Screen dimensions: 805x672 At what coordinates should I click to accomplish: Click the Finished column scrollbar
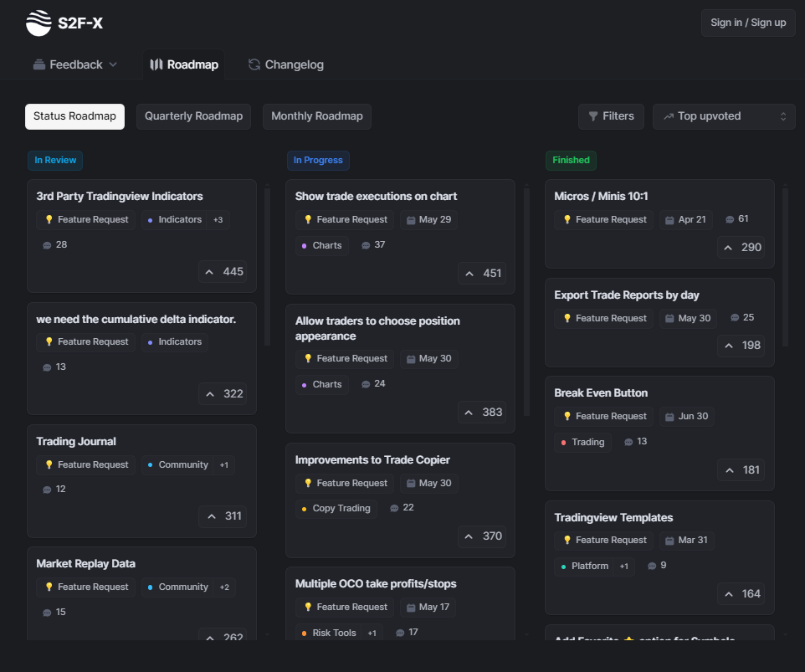click(x=785, y=267)
